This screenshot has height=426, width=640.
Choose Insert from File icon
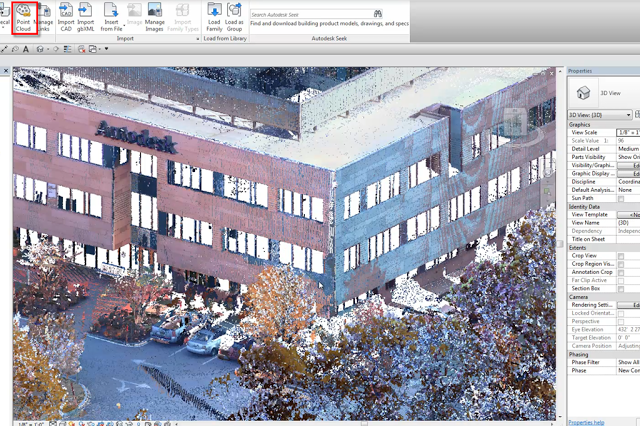point(111,18)
